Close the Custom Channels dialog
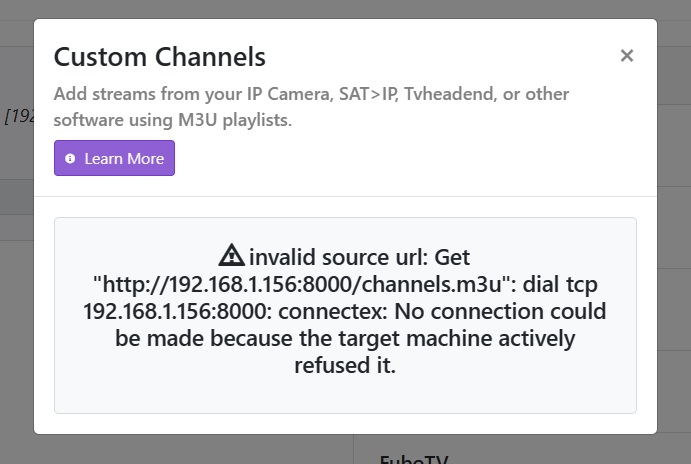 click(x=627, y=56)
